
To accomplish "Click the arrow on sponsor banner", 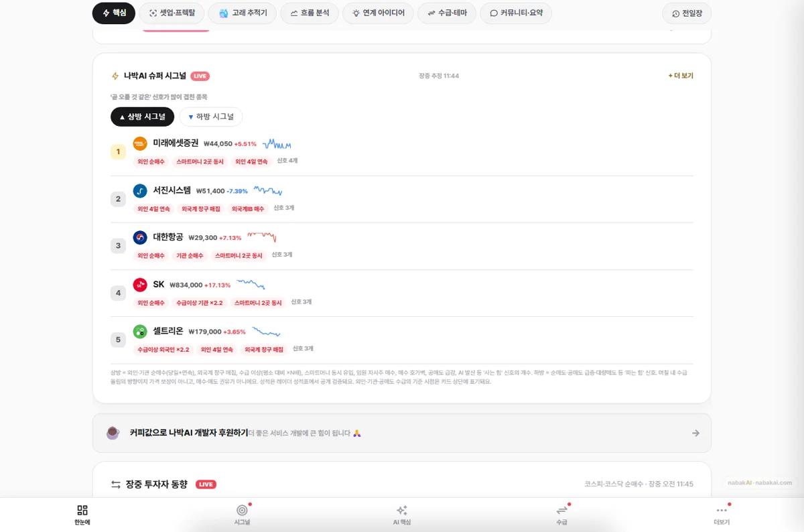I will pyautogui.click(x=695, y=433).
